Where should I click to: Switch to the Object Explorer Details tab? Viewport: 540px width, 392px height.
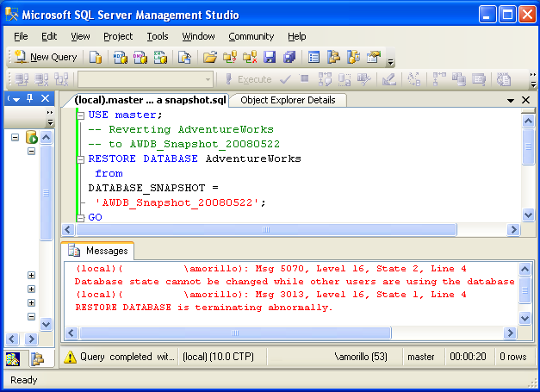pyautogui.click(x=288, y=100)
